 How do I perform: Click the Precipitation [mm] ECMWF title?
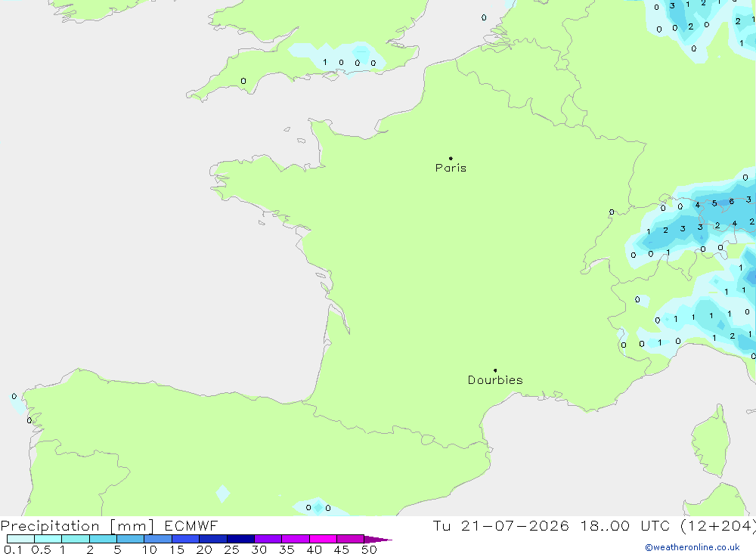[110, 526]
